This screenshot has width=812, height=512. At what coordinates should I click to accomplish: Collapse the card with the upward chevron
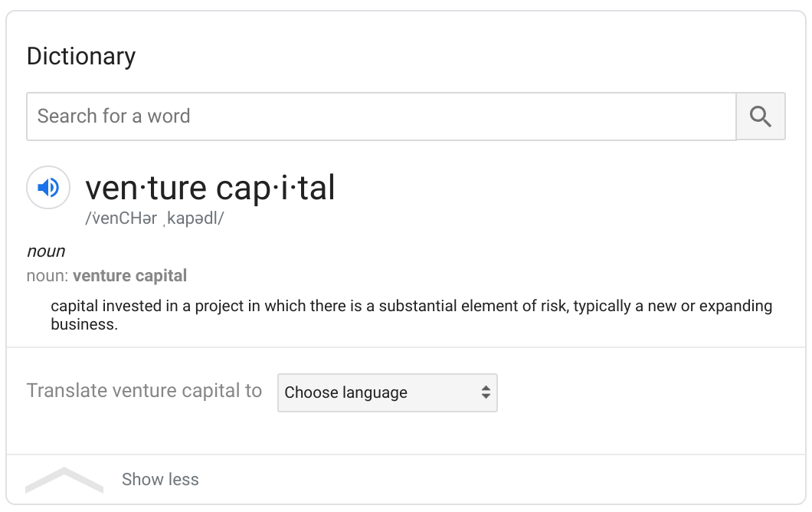[x=64, y=480]
